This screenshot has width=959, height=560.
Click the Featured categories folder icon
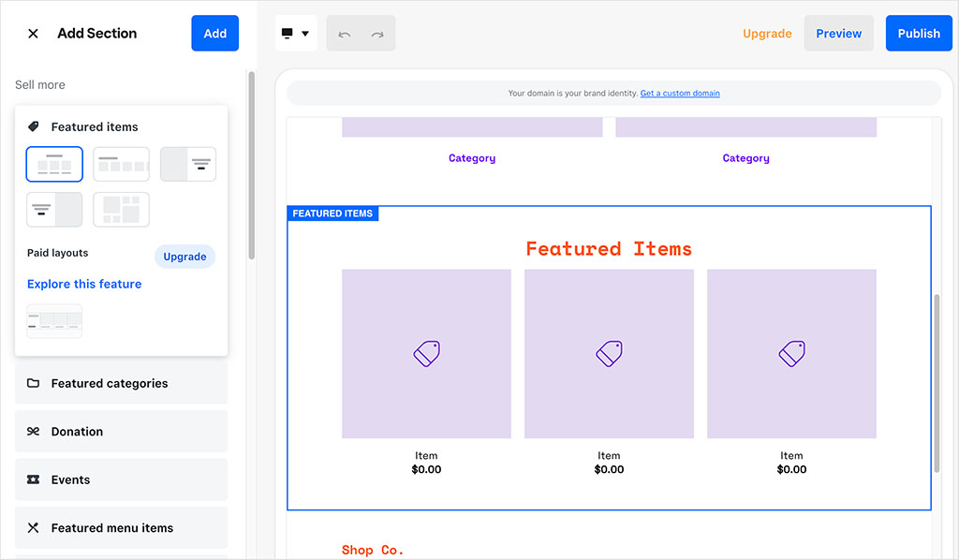pos(33,383)
